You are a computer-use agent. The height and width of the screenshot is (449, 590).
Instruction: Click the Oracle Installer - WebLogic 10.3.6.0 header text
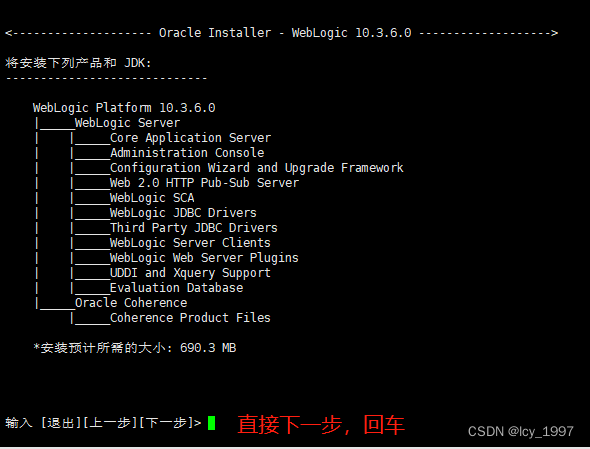coord(285,33)
